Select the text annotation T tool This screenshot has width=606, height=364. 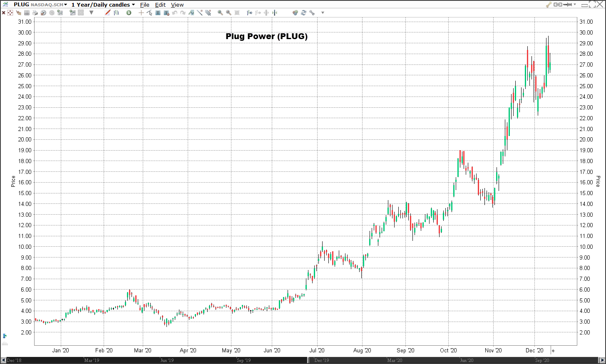tap(158, 13)
